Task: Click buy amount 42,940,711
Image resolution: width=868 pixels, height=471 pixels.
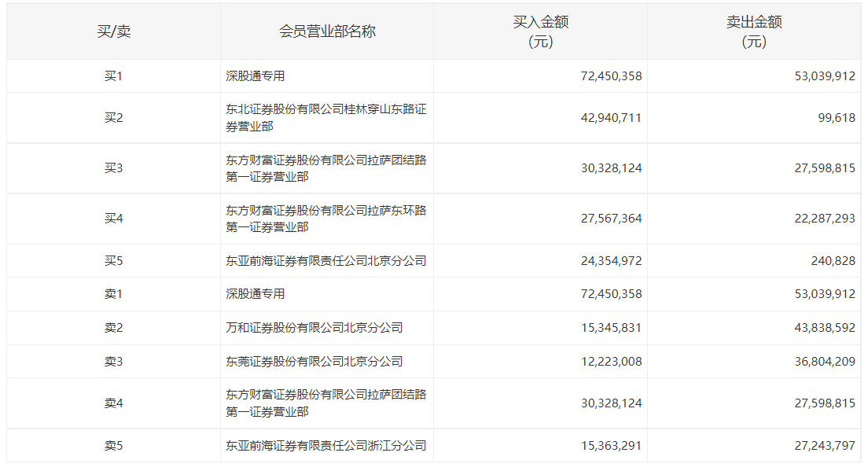Action: 611,118
